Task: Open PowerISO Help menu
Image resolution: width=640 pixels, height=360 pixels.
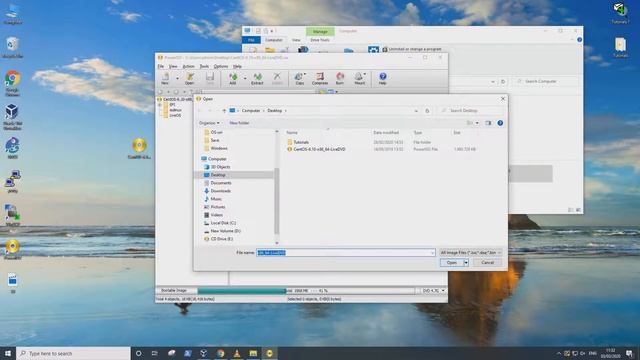Action: [237, 66]
